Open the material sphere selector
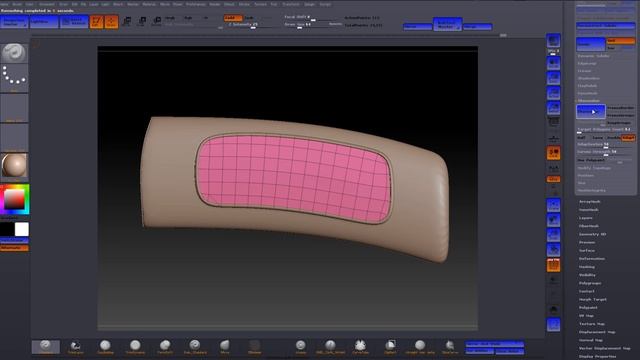Screen dimensions: 640x360 [14, 166]
